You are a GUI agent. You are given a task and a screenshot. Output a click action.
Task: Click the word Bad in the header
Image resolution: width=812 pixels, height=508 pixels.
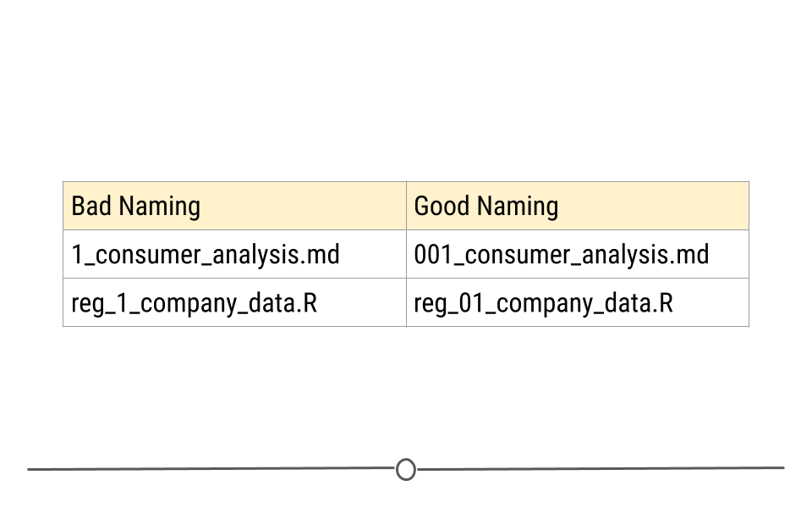91,206
